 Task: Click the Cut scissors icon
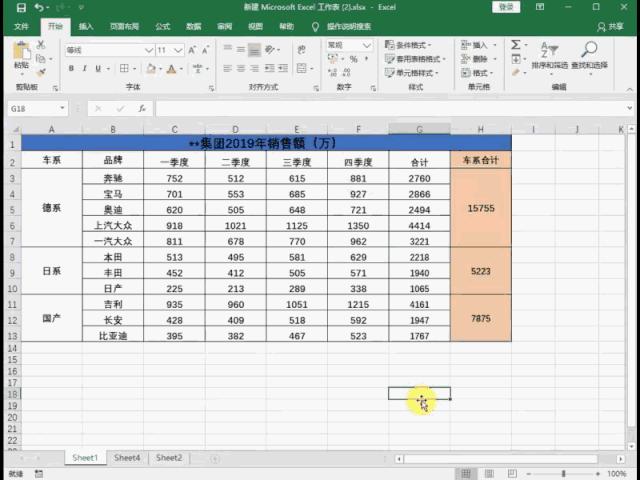click(x=41, y=44)
